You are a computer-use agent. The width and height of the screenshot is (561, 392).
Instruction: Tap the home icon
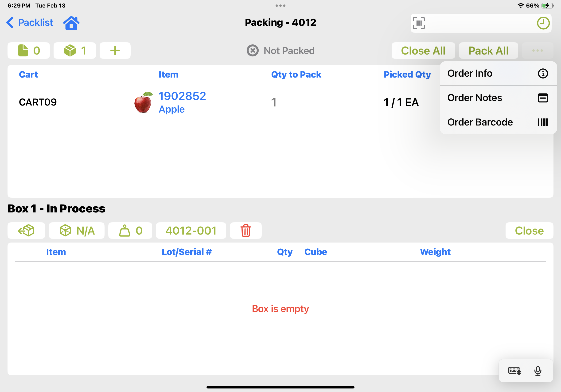click(x=71, y=23)
